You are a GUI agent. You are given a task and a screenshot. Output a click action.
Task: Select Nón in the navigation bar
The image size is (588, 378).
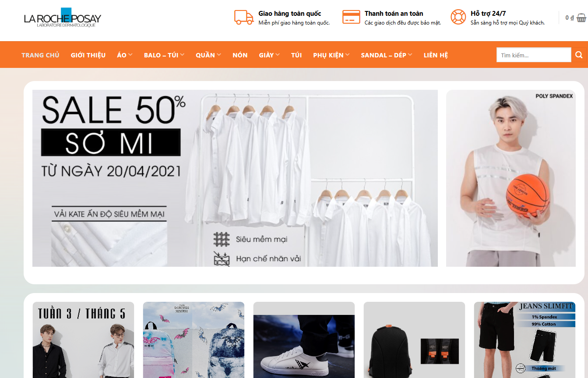(240, 55)
